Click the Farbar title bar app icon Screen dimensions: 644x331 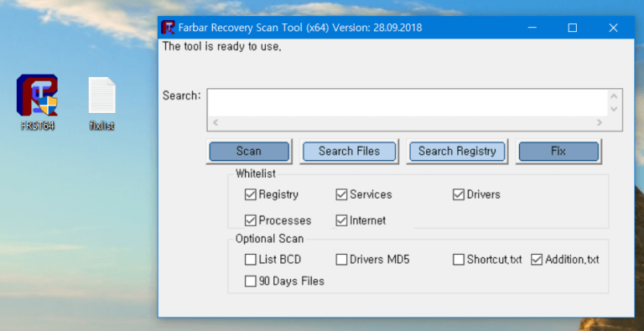tap(168, 28)
